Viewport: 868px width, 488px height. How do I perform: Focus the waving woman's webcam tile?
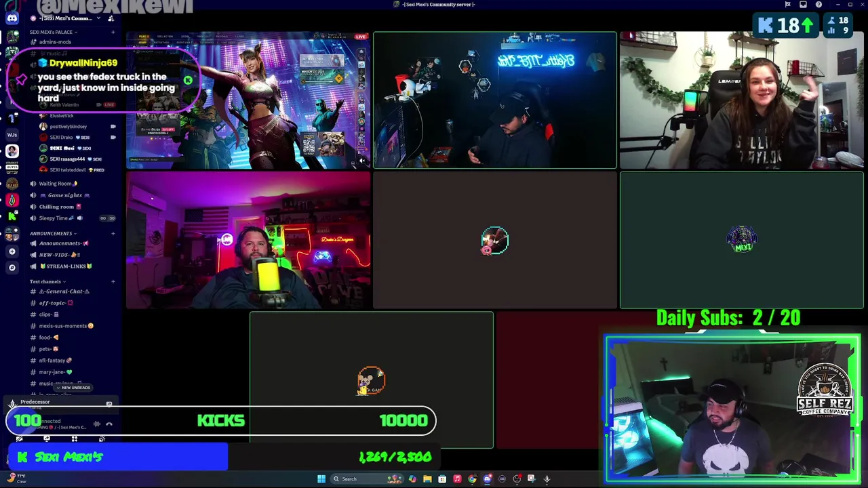[742, 100]
